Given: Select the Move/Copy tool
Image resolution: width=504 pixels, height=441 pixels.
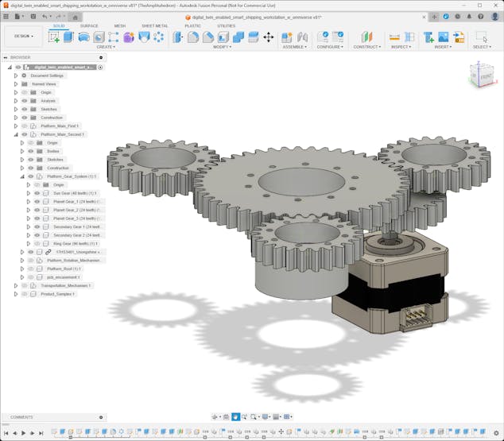Looking at the screenshot, I should coord(269,37).
